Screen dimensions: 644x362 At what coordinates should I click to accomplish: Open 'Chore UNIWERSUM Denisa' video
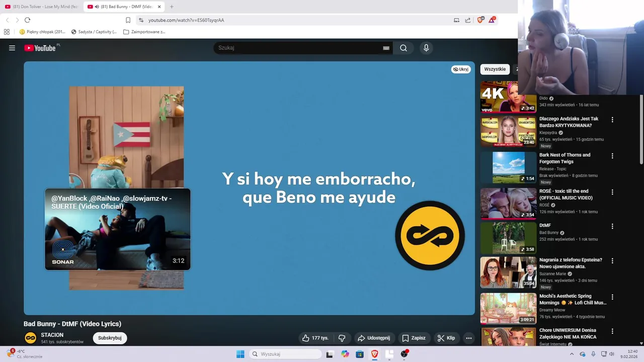point(568,333)
